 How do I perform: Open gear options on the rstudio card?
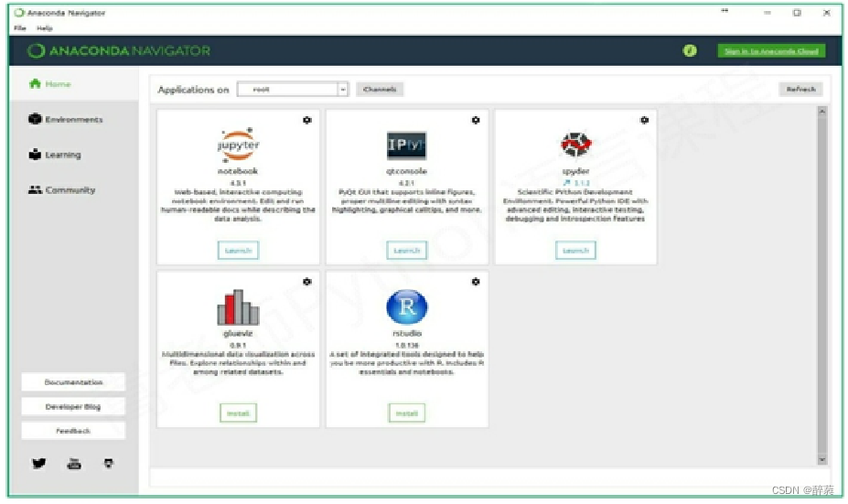click(476, 282)
